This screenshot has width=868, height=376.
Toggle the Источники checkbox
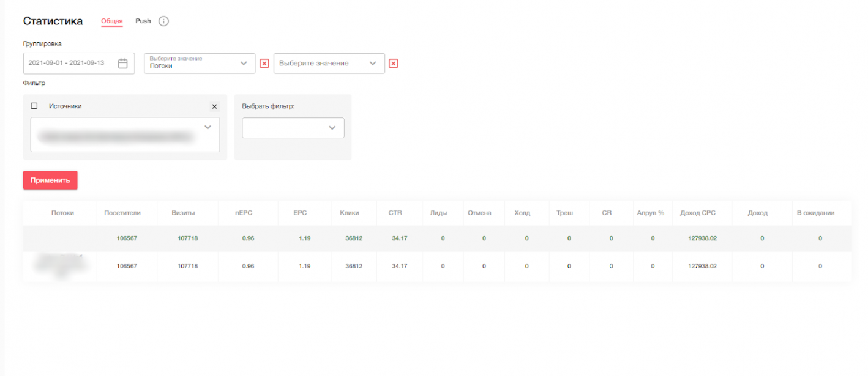pyautogui.click(x=34, y=106)
